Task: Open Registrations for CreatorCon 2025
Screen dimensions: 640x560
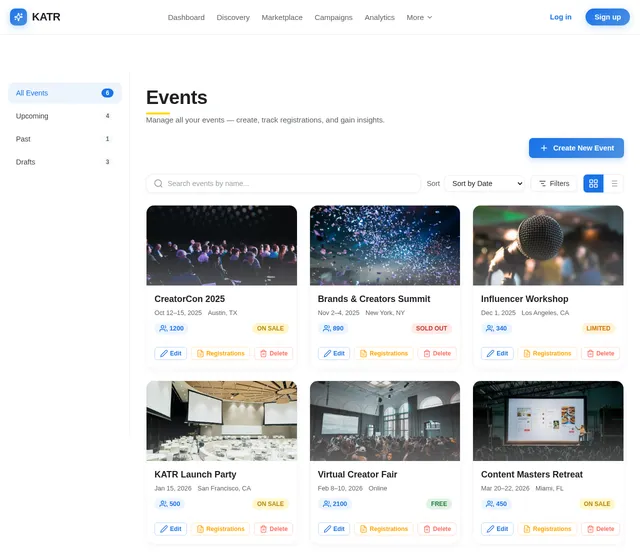Action: (221, 353)
